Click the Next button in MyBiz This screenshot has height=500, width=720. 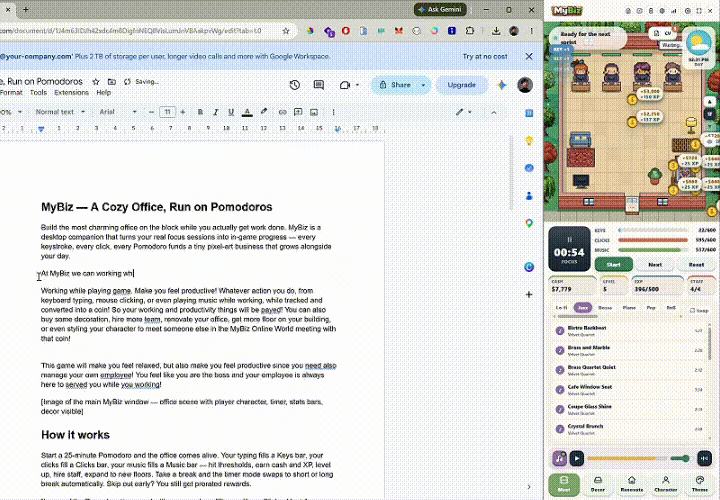point(655,264)
